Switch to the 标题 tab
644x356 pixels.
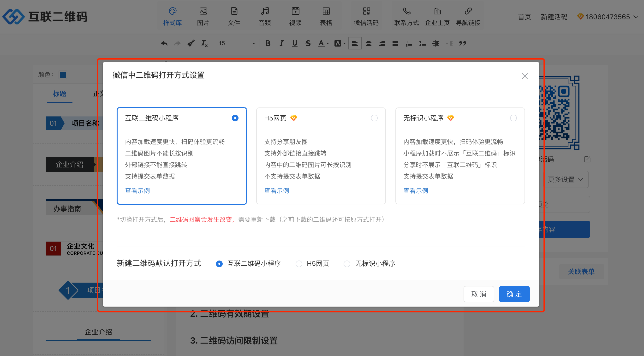[60, 94]
